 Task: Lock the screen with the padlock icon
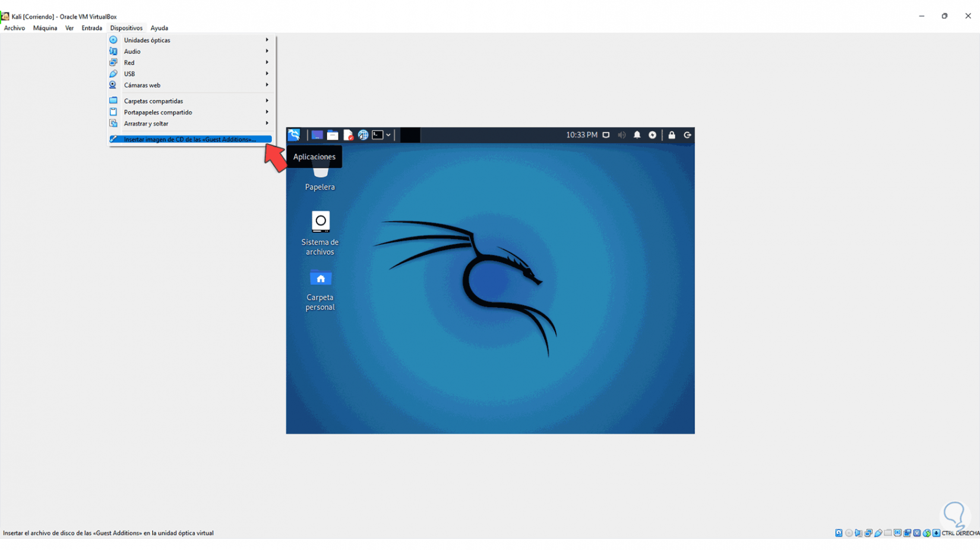[672, 135]
